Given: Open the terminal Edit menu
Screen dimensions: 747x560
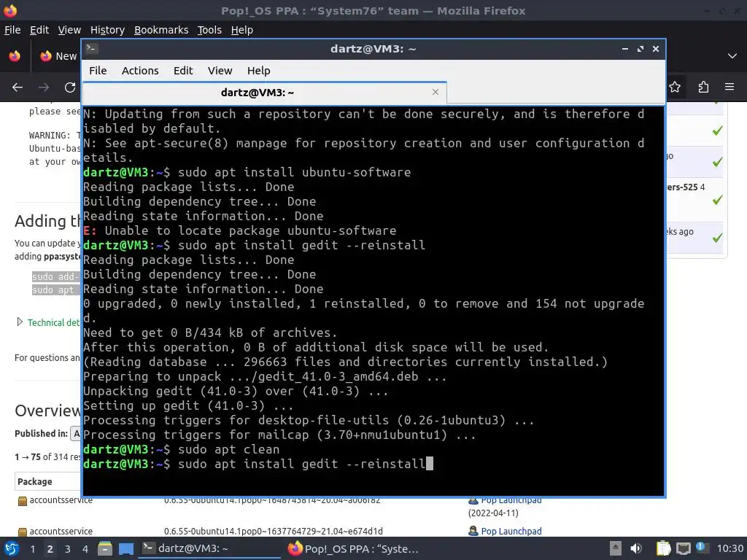Looking at the screenshot, I should pyautogui.click(x=183, y=71).
